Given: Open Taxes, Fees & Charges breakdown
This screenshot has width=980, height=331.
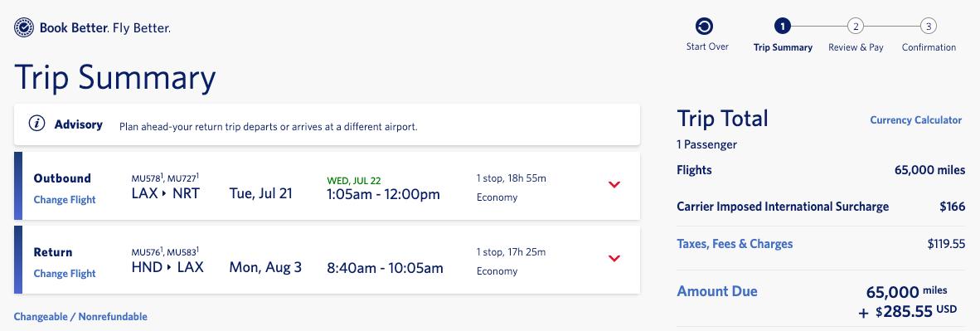Looking at the screenshot, I should coord(735,243).
